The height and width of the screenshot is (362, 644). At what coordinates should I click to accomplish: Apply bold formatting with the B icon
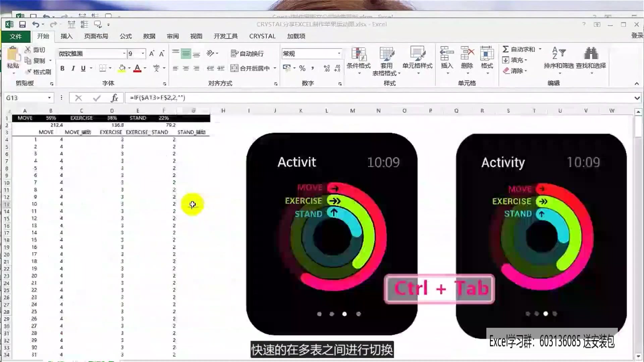(62, 68)
